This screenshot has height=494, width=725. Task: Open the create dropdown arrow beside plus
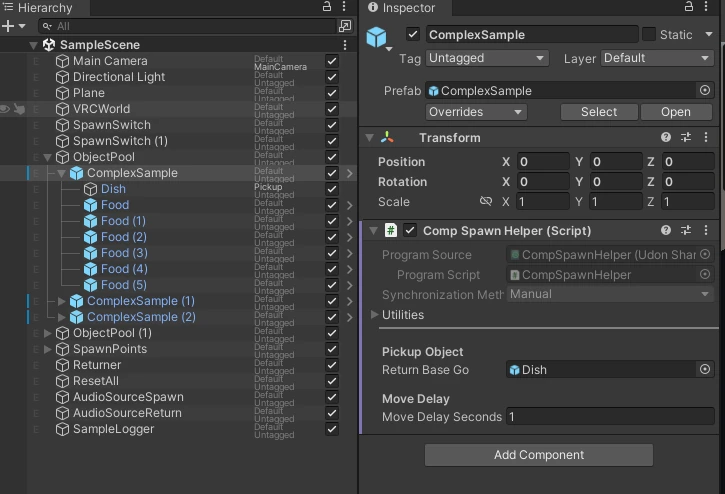point(22,26)
